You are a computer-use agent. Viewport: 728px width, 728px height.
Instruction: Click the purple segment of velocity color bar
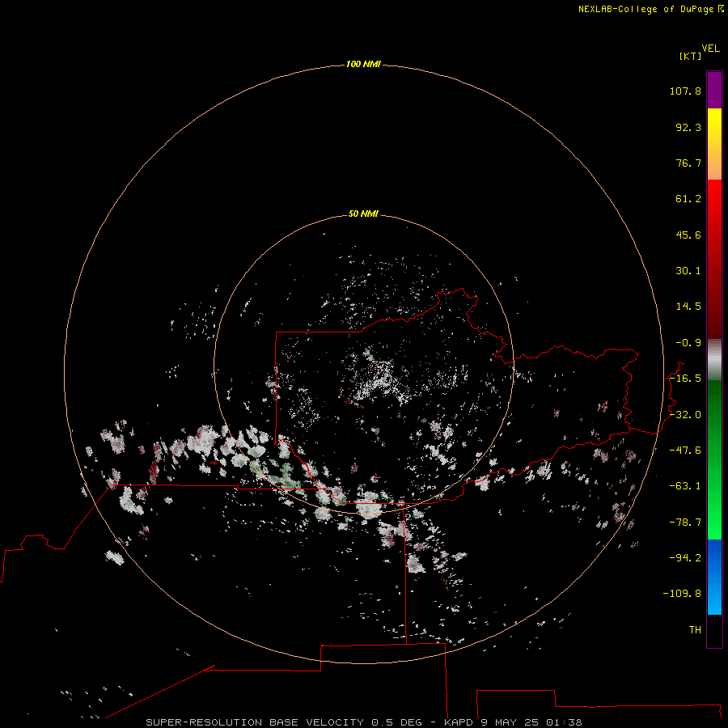click(714, 91)
